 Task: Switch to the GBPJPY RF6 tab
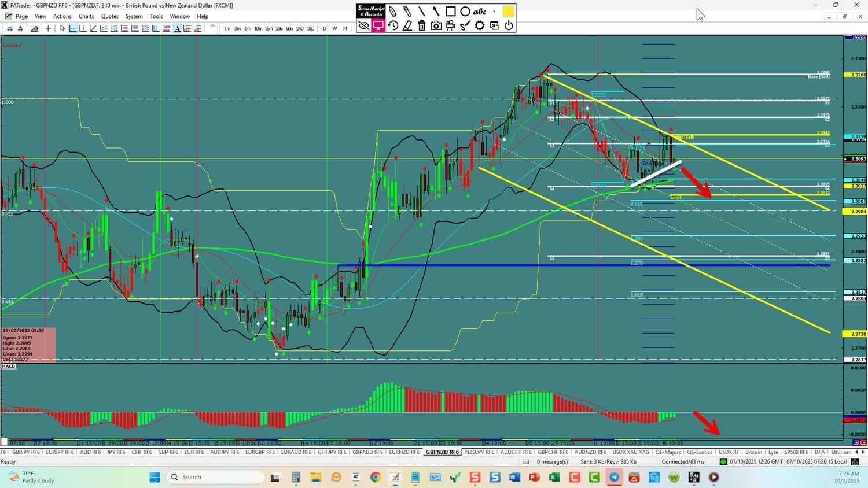[26, 452]
